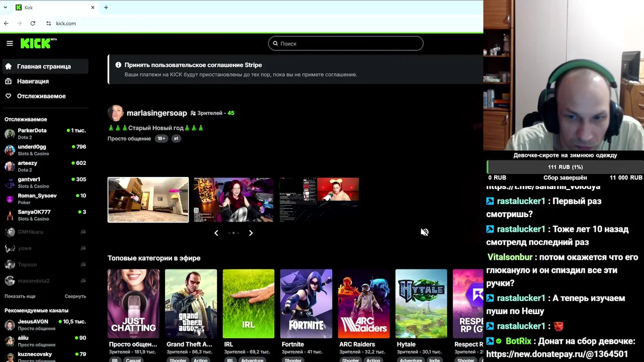Open donatepay link in chat overlay

click(x=557, y=354)
